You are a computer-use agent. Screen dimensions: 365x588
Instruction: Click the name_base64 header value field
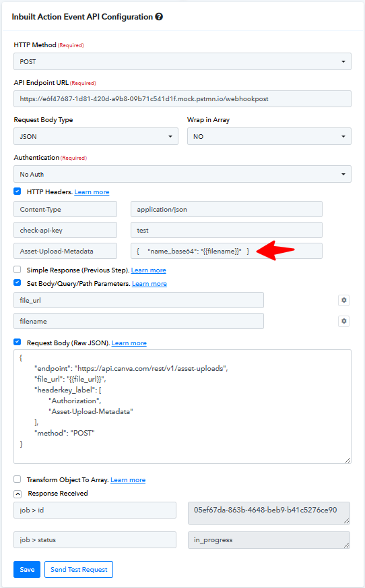(226, 252)
